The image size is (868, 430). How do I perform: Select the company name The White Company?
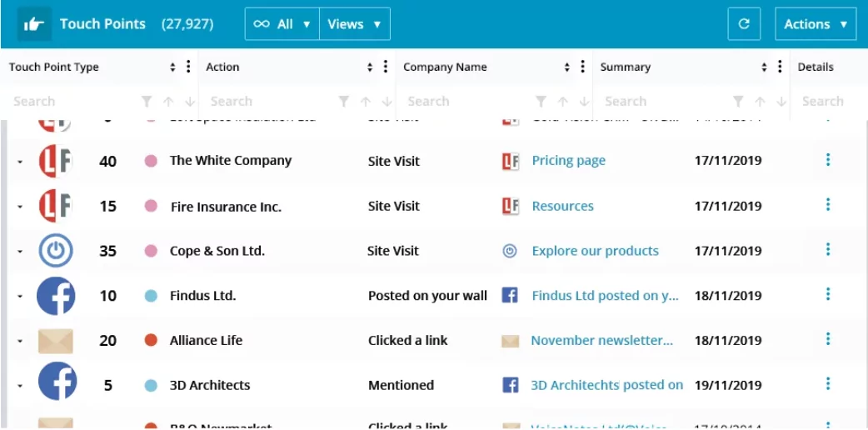(x=230, y=161)
